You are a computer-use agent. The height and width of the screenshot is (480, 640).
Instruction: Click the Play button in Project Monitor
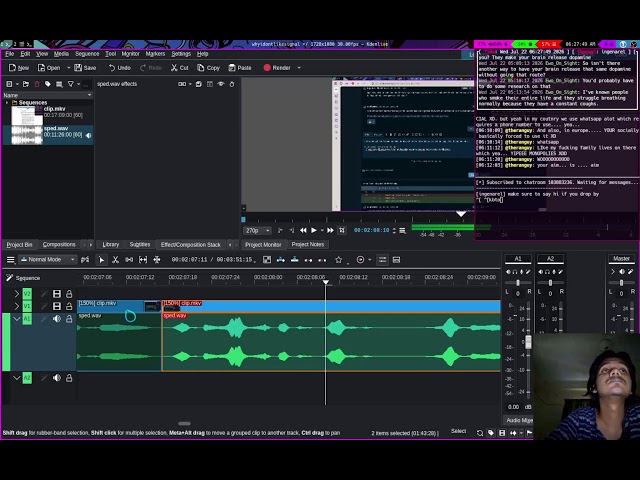point(314,230)
